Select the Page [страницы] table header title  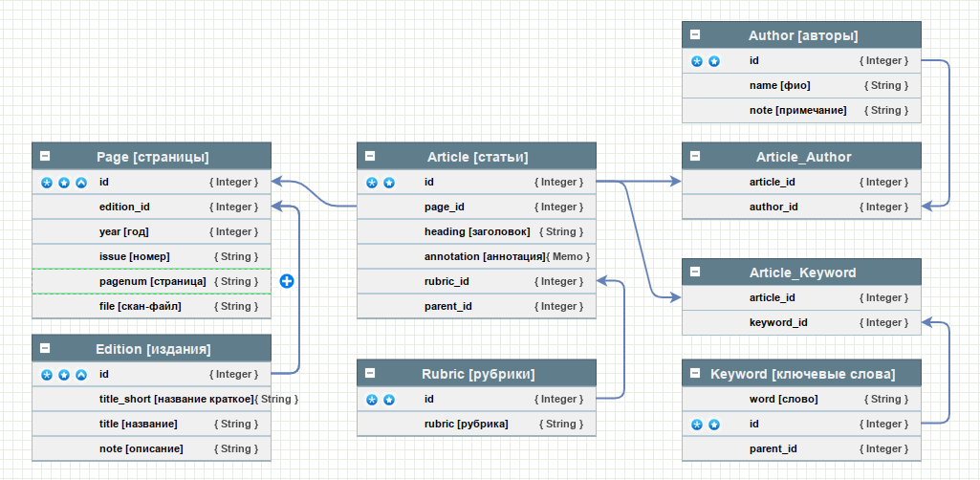[153, 157]
